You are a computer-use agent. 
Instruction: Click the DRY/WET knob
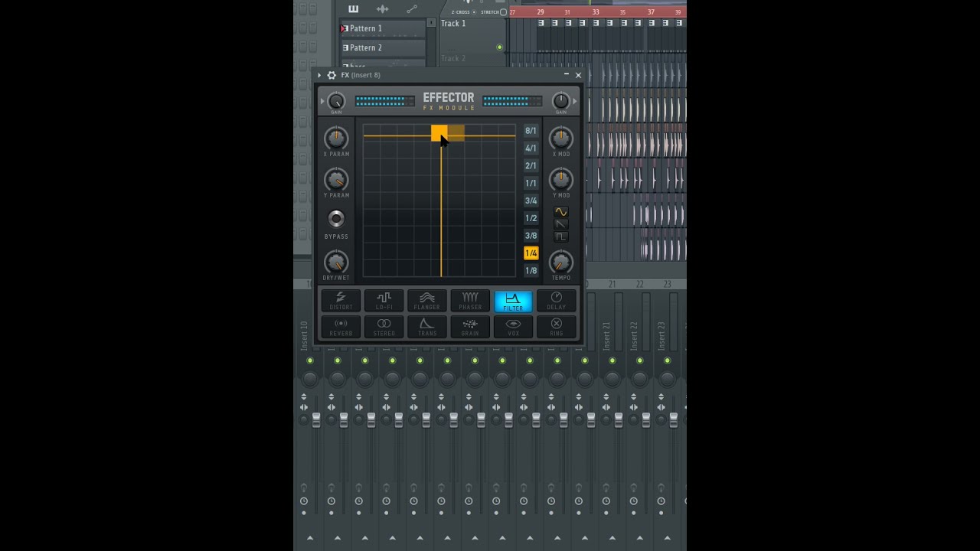(336, 262)
